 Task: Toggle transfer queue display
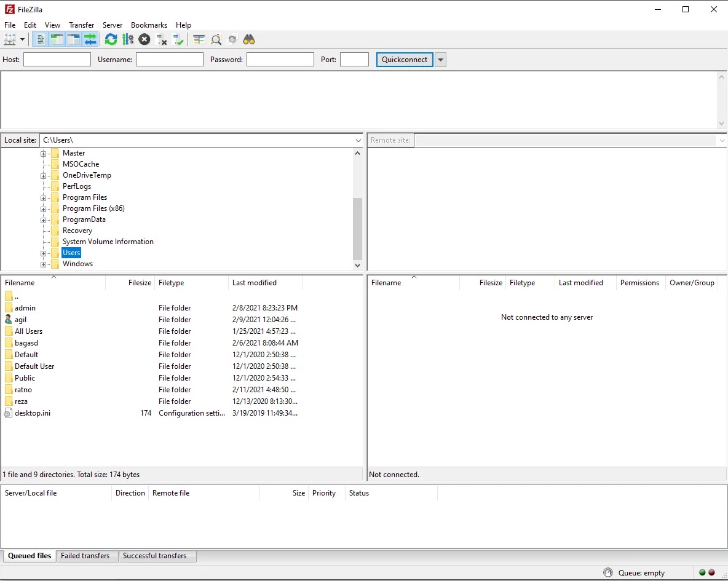point(90,40)
